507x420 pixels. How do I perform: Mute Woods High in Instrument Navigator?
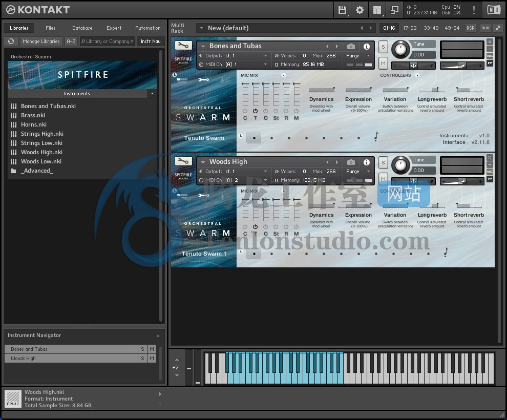click(x=152, y=358)
